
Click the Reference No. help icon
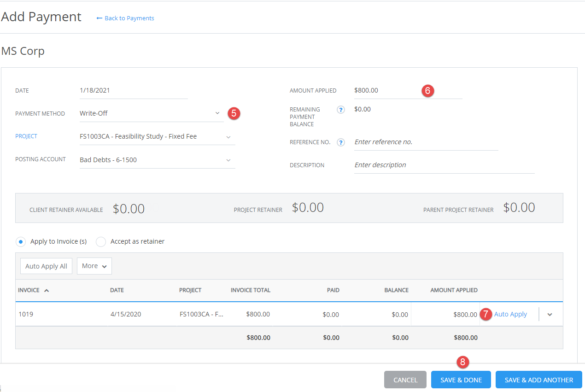click(x=341, y=142)
